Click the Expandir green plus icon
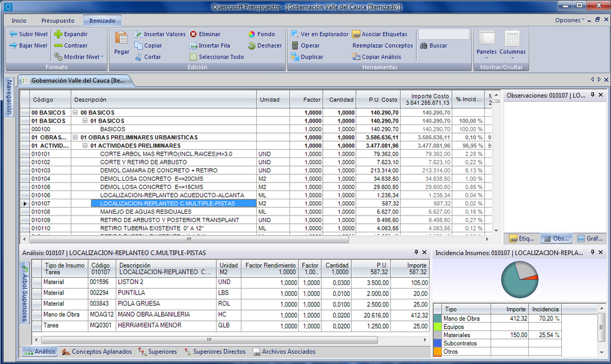 coord(58,34)
